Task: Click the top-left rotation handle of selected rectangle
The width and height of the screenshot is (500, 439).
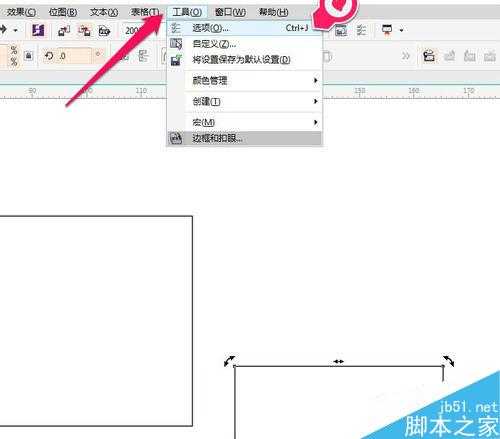Action: pyautogui.click(x=229, y=361)
